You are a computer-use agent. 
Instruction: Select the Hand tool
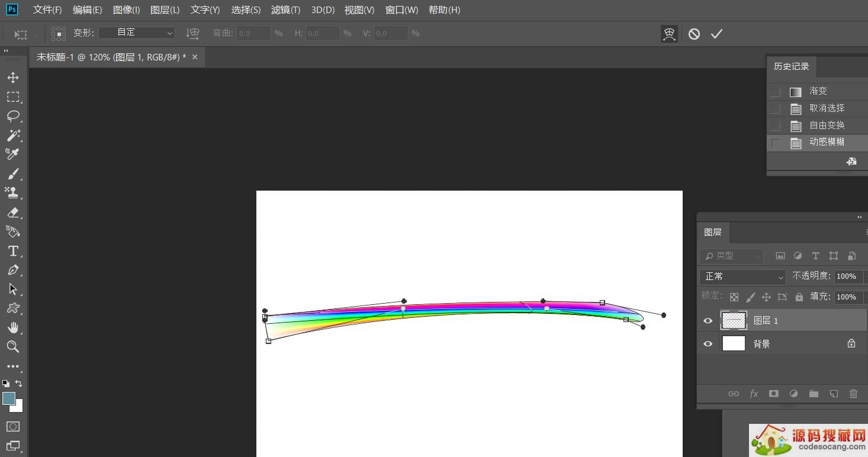13,327
